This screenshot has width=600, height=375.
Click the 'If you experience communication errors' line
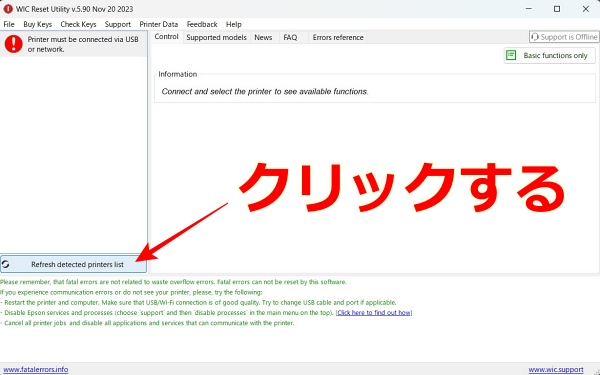131,292
